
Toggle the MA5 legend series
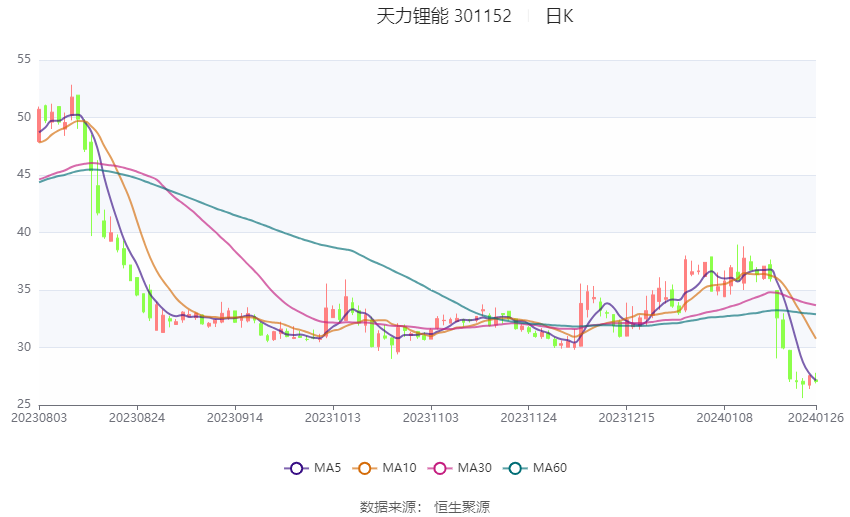[x=313, y=468]
